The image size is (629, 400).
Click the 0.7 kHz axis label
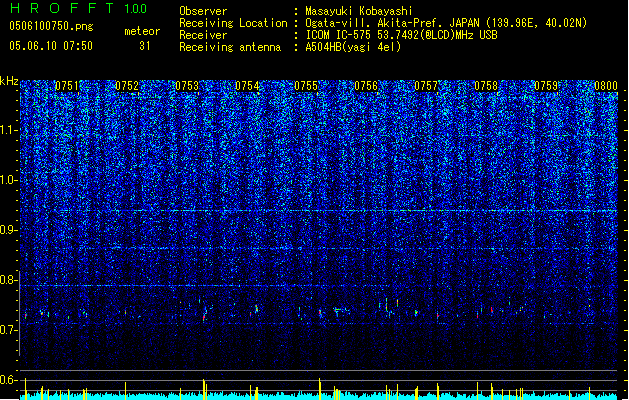click(9, 330)
